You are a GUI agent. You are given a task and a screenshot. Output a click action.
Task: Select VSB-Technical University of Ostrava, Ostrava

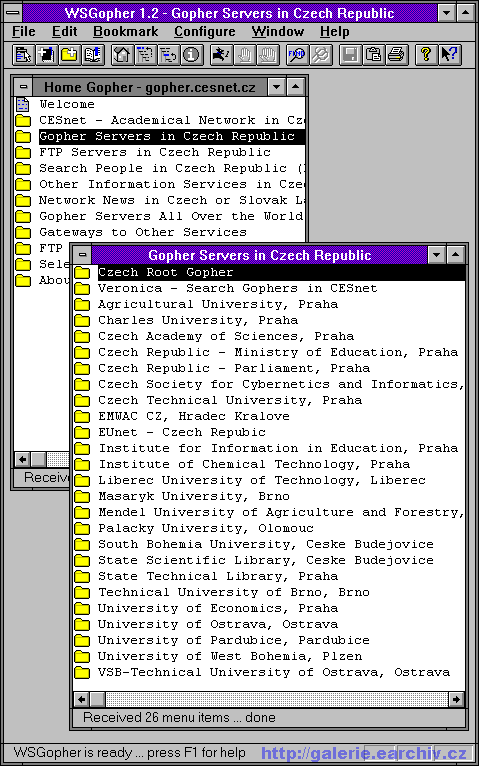pyautogui.click(x=274, y=672)
